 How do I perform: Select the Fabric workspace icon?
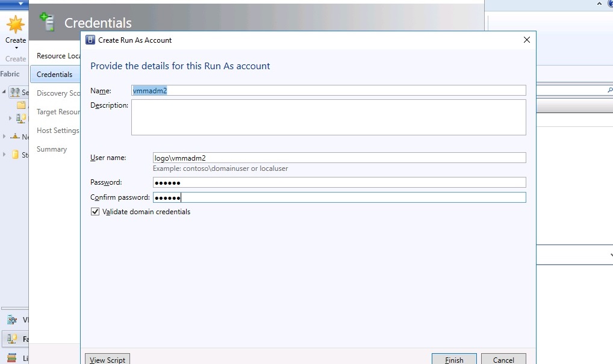[11, 338]
